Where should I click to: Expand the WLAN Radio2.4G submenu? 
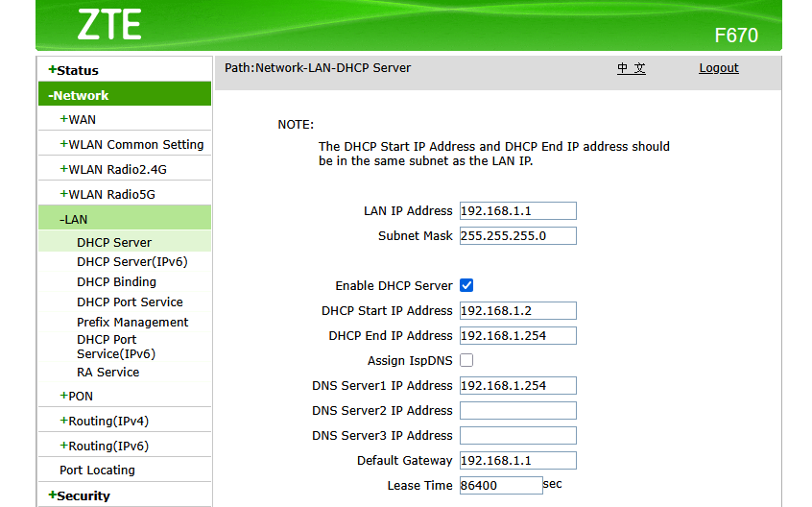tap(113, 169)
